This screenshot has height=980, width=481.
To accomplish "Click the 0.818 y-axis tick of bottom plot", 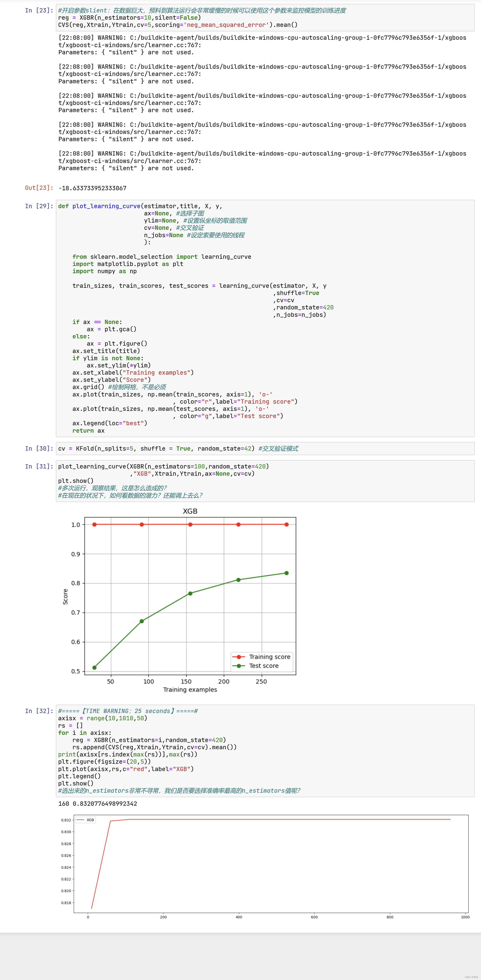I will [x=66, y=902].
